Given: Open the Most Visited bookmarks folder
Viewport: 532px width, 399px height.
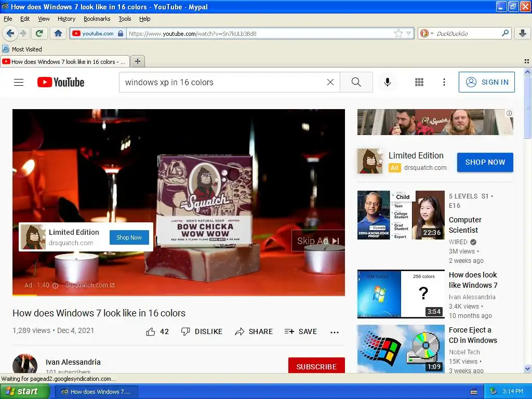Looking at the screenshot, I should pyautogui.click(x=22, y=49).
